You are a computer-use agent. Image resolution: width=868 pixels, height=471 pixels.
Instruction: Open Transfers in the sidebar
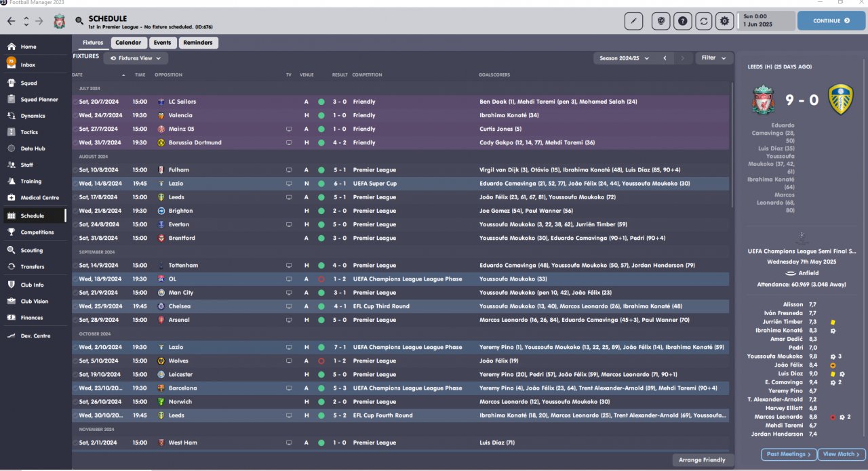click(33, 266)
